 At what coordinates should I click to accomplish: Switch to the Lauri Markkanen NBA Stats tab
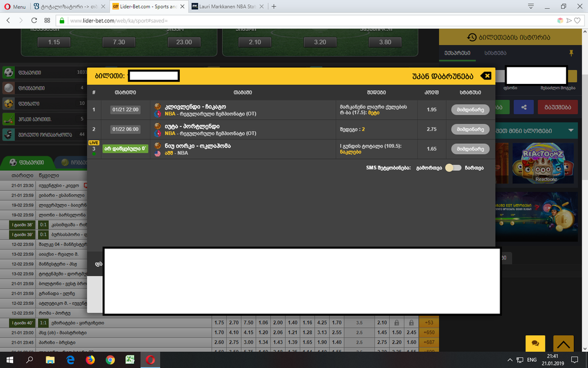[227, 6]
